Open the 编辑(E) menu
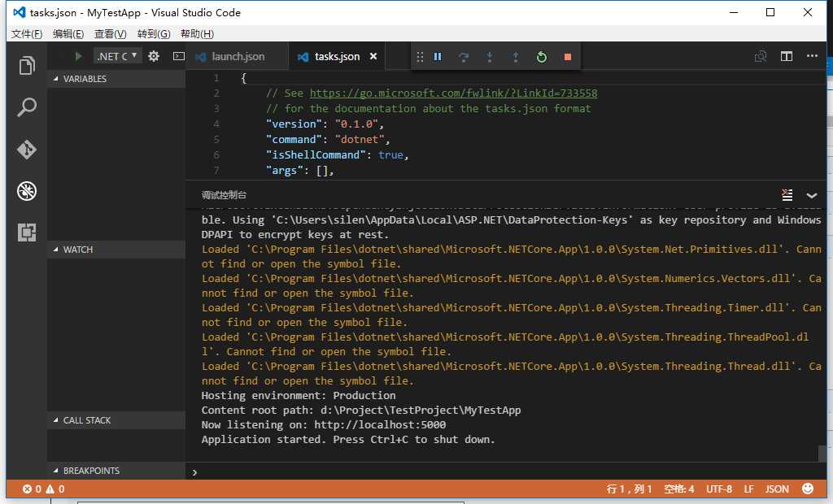833x504 pixels. coord(68,34)
